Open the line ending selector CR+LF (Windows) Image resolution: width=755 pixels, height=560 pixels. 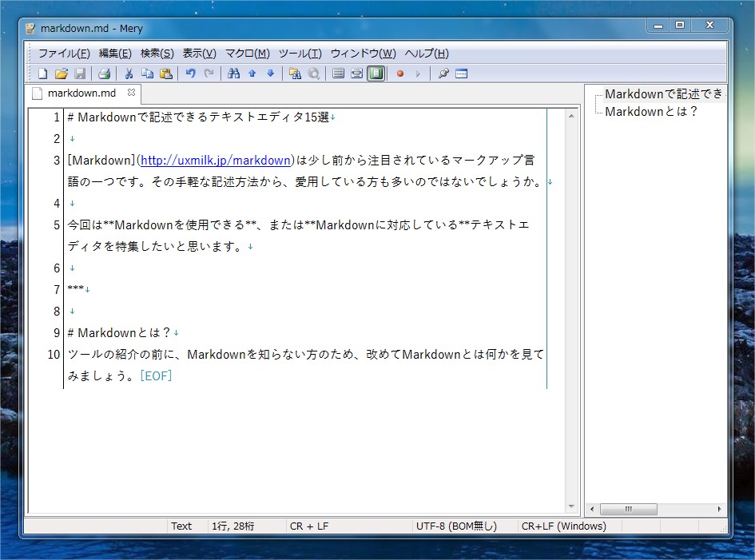click(563, 526)
